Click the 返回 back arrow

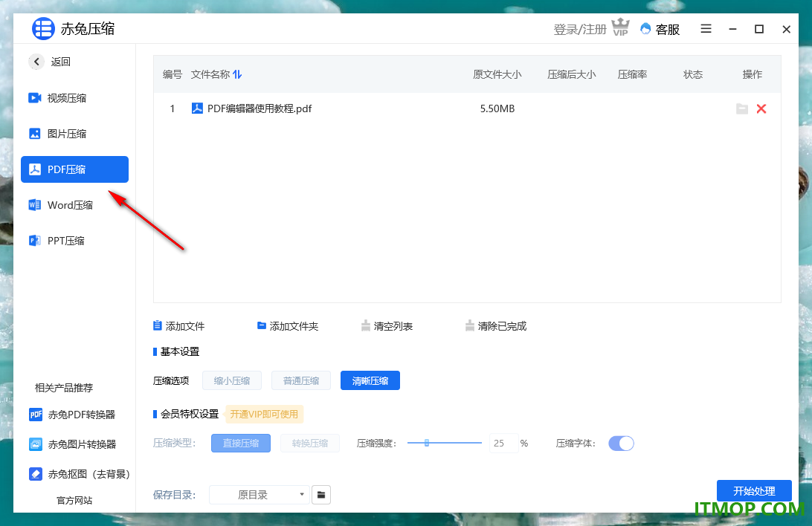point(36,62)
